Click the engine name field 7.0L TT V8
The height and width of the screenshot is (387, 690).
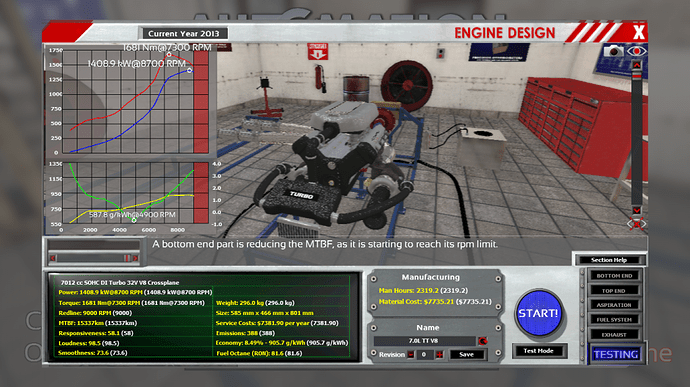coord(424,341)
